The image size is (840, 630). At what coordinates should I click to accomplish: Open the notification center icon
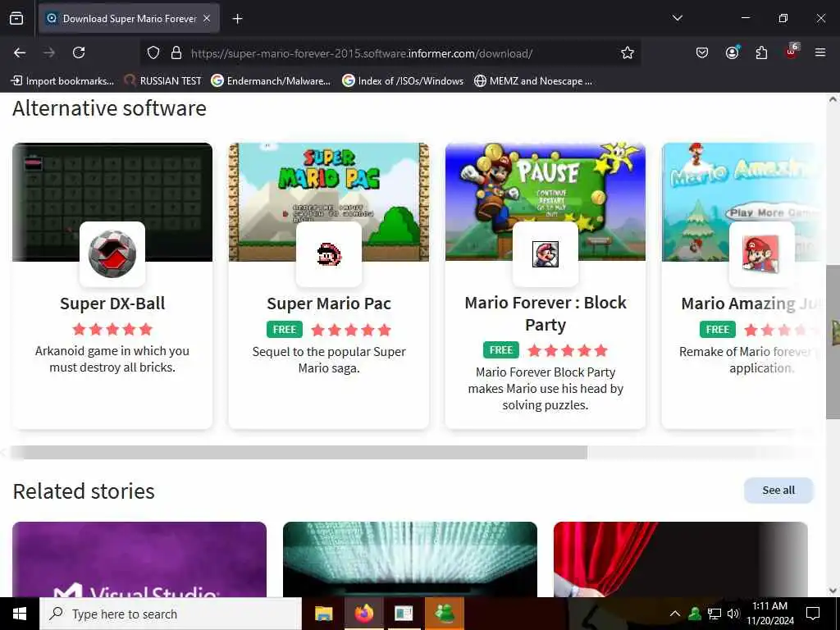click(x=813, y=614)
